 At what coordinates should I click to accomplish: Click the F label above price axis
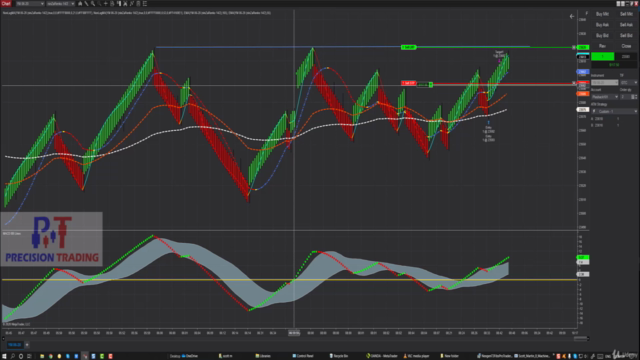587,13
